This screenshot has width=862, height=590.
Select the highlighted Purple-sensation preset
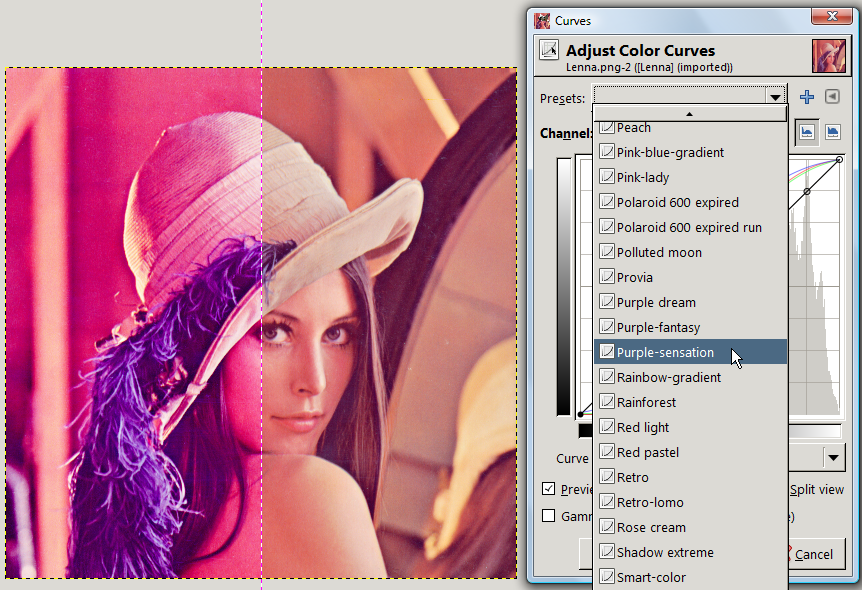point(690,352)
